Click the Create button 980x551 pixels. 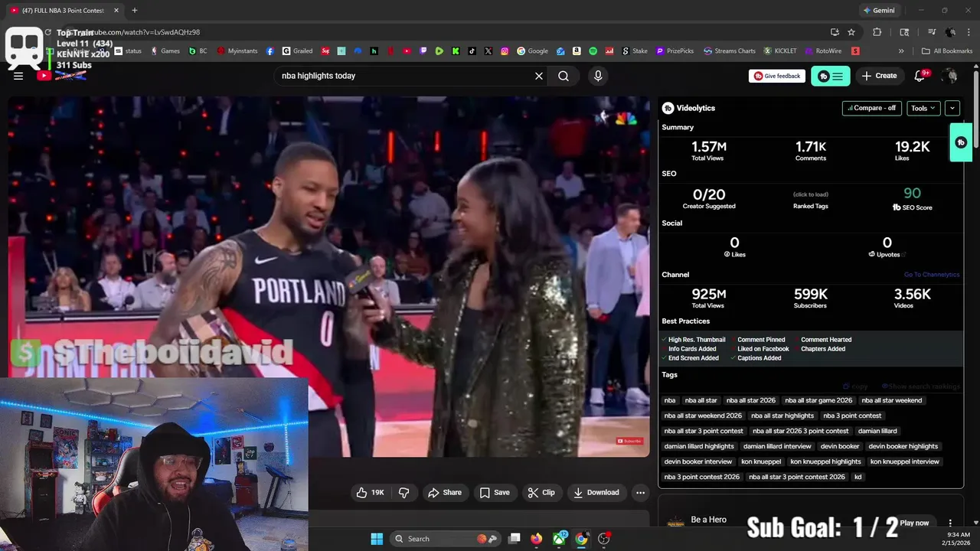(x=879, y=76)
